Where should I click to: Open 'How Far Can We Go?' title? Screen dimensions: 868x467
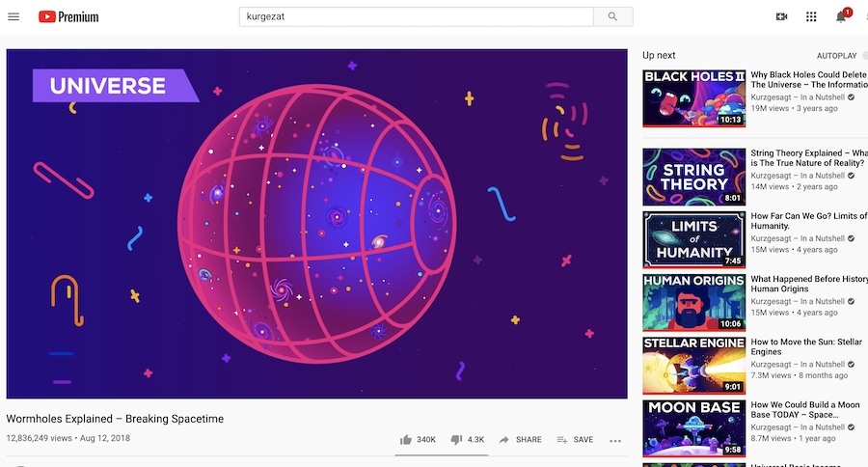[809, 221]
